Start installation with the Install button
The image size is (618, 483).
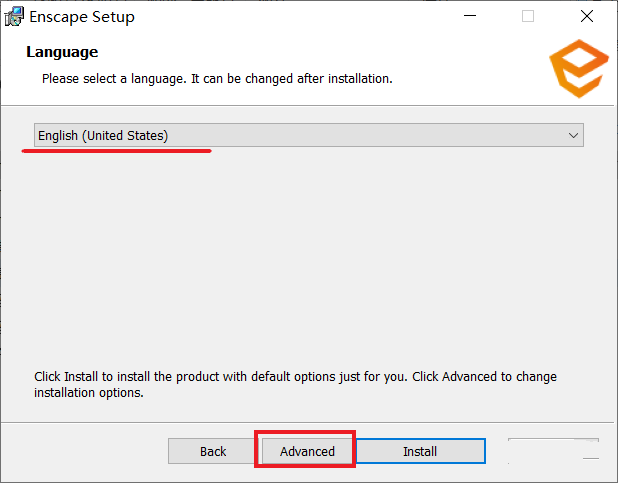click(x=420, y=451)
